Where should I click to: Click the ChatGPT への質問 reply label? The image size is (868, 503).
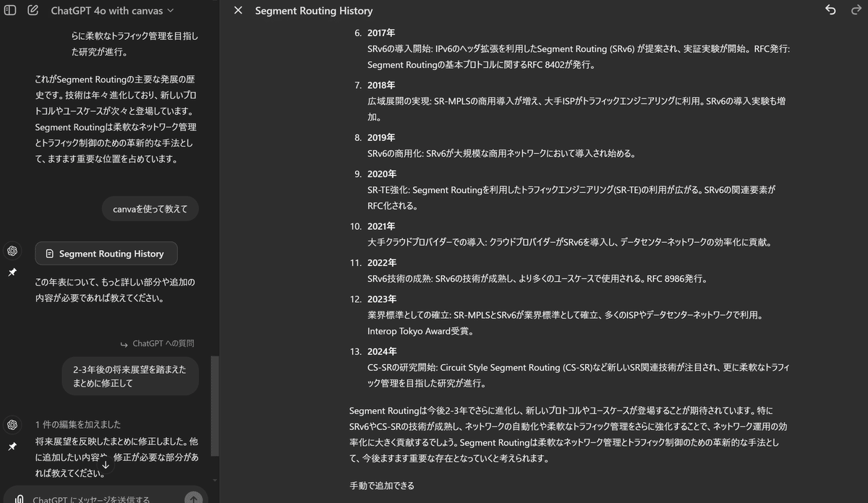163,343
